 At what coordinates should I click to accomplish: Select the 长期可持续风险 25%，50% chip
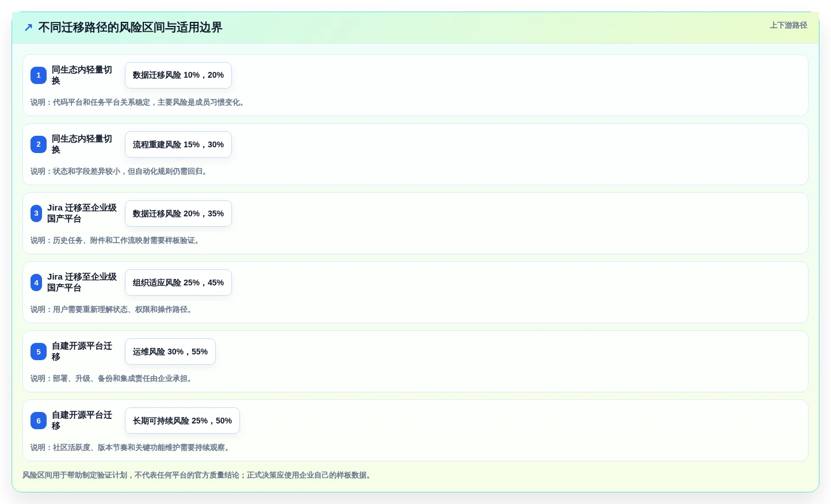(x=182, y=421)
